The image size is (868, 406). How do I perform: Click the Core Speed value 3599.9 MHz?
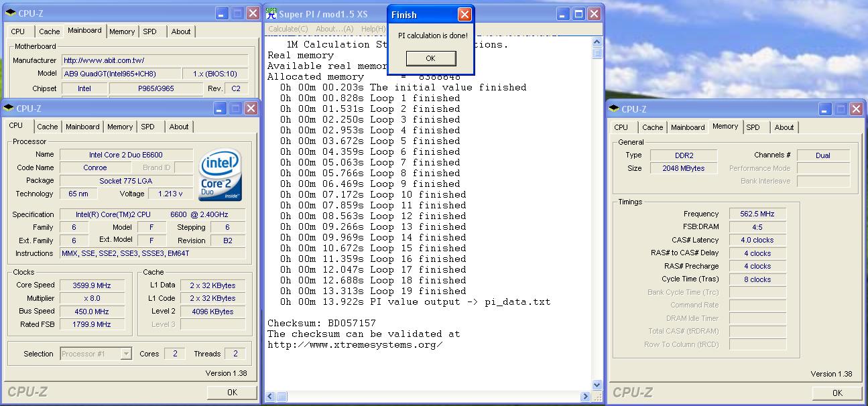pos(92,285)
